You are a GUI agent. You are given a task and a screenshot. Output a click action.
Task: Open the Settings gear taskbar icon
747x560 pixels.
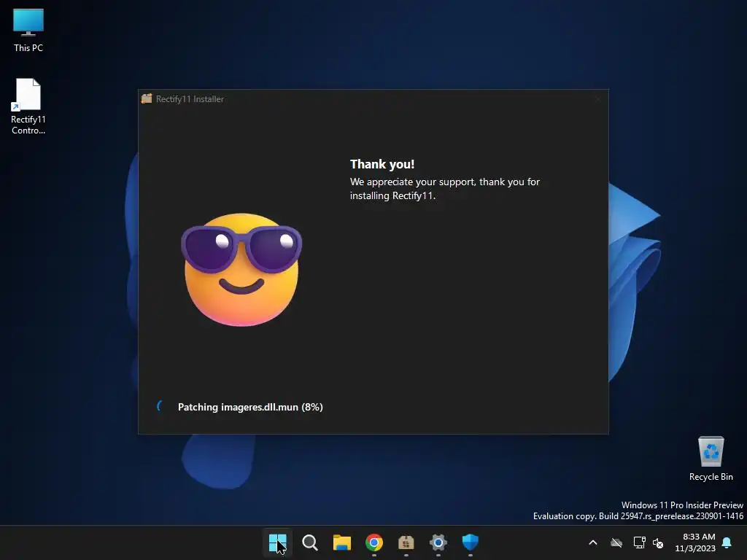(x=438, y=542)
